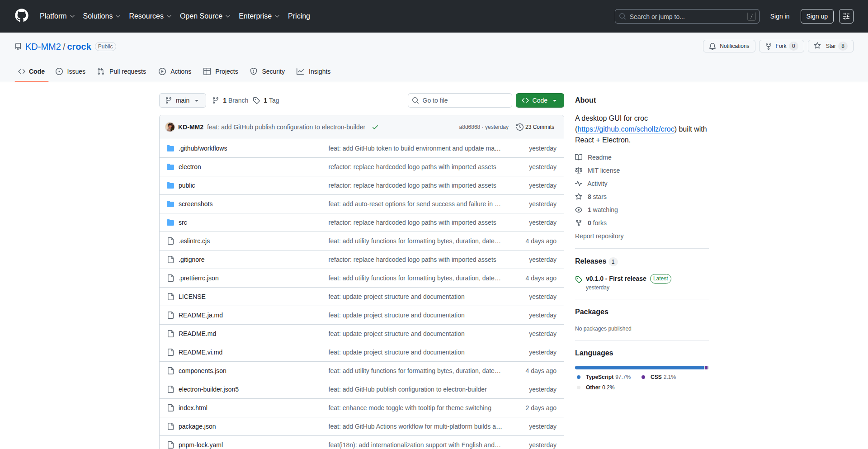Viewport: 868px width, 449px height.
Task: Expand the Platform menu
Action: 57,16
